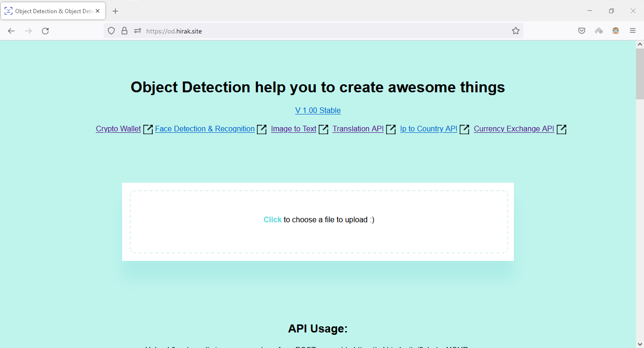The height and width of the screenshot is (348, 644).
Task: Follow the Translation API link
Action: click(x=358, y=129)
